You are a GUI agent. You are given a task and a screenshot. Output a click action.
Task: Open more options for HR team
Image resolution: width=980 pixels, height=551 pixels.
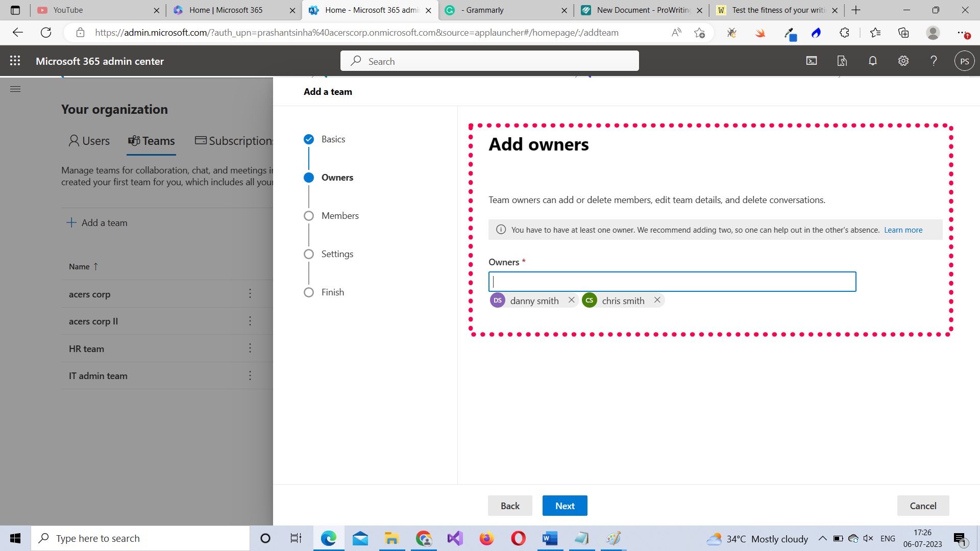click(x=250, y=348)
